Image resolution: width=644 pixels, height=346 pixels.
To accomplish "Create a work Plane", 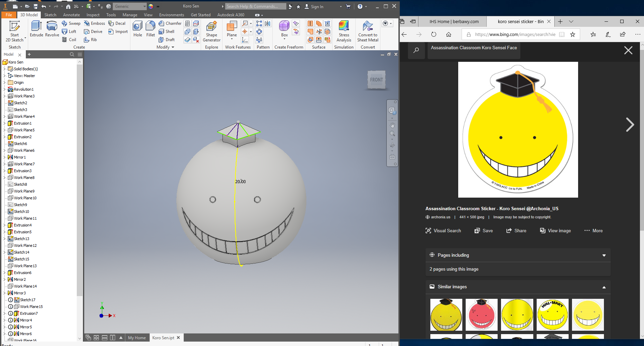I will 232,29.
